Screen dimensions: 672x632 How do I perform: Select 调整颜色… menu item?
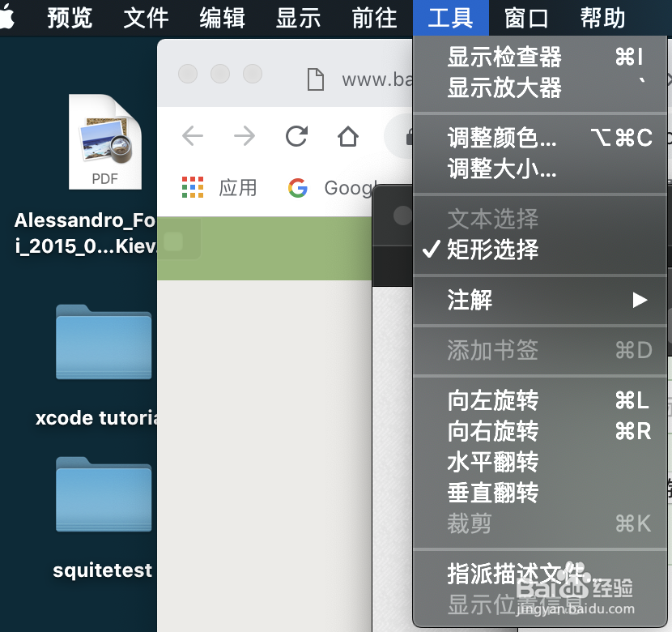click(539, 138)
